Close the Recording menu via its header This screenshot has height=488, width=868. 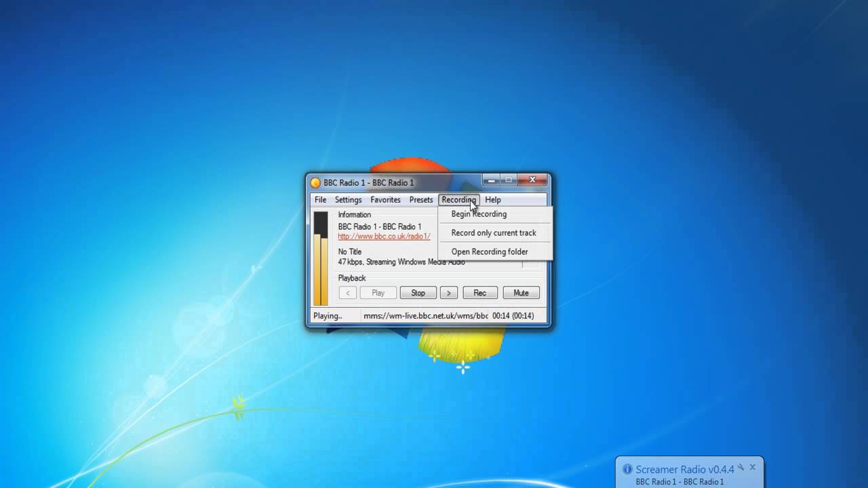459,200
